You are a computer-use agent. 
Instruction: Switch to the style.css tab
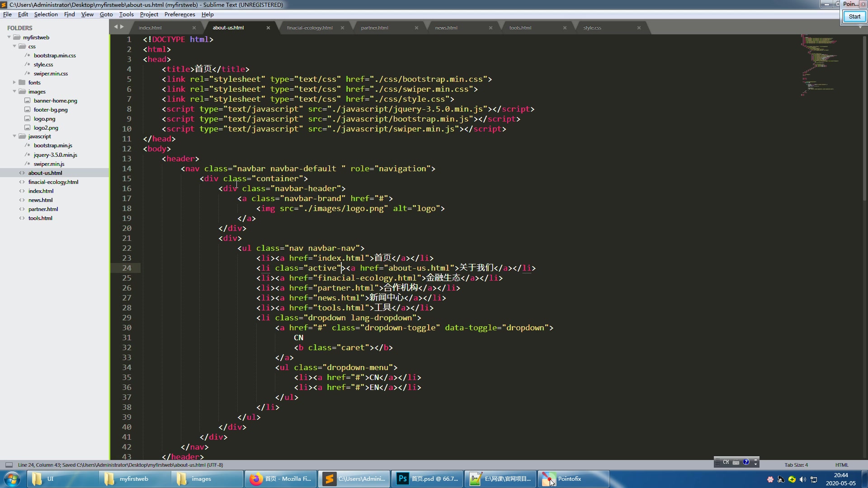(592, 28)
